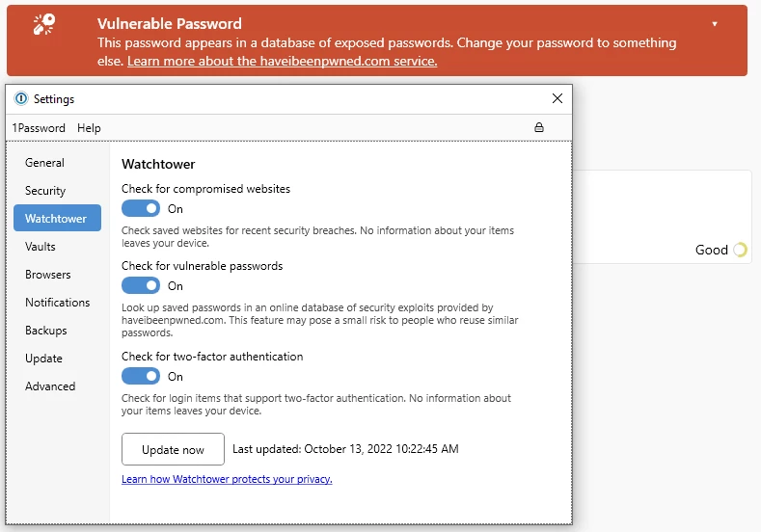Click the Vulnerable Password banner title

point(170,24)
